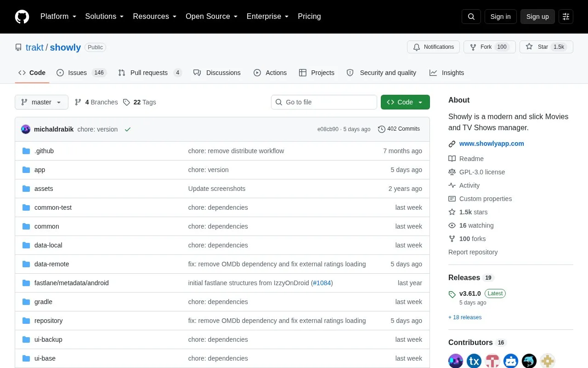This screenshot has height=368, width=588.
Task: Click the Sign in button
Action: coord(500,17)
